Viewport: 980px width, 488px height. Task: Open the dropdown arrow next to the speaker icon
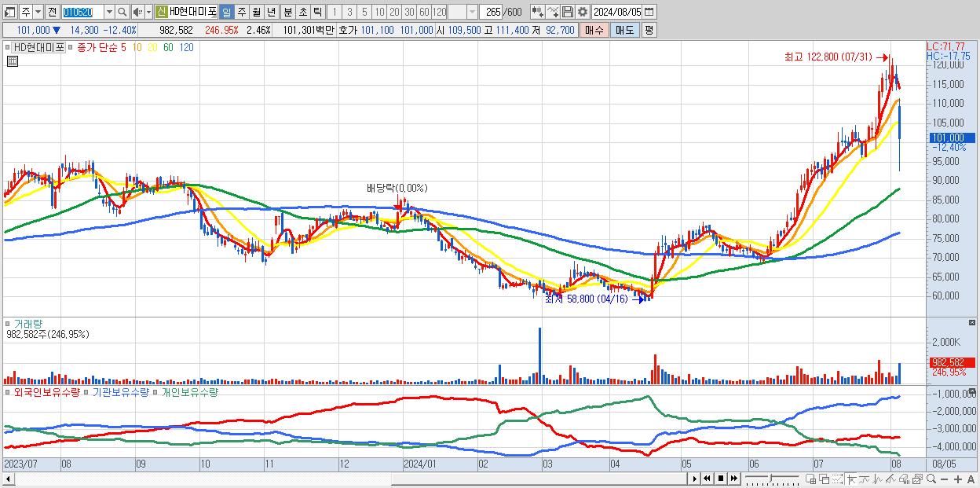tap(148, 12)
